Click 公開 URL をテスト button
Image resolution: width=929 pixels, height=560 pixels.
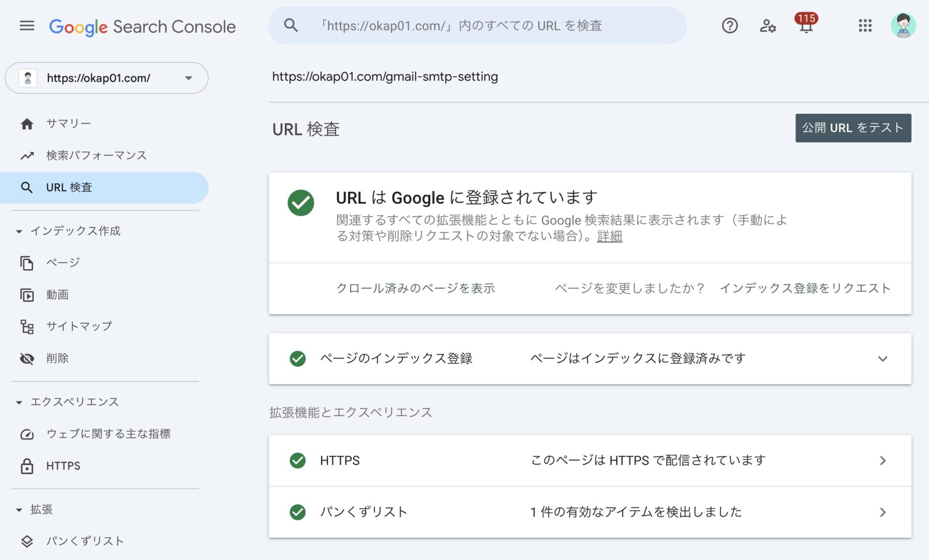(853, 128)
